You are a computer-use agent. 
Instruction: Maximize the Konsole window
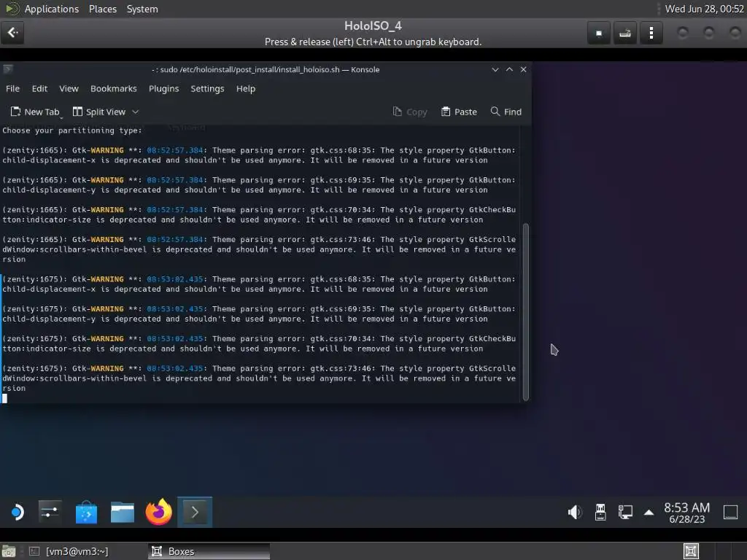point(509,69)
